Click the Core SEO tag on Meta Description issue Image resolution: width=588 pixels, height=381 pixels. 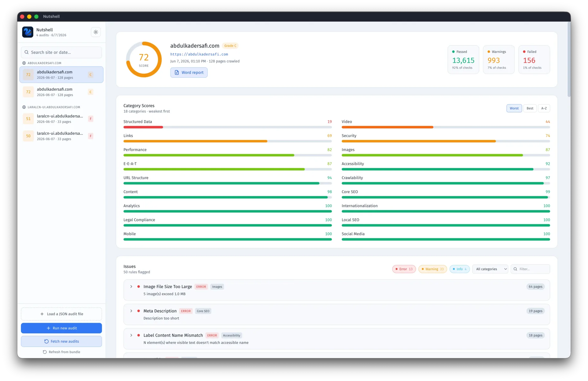[x=203, y=311]
